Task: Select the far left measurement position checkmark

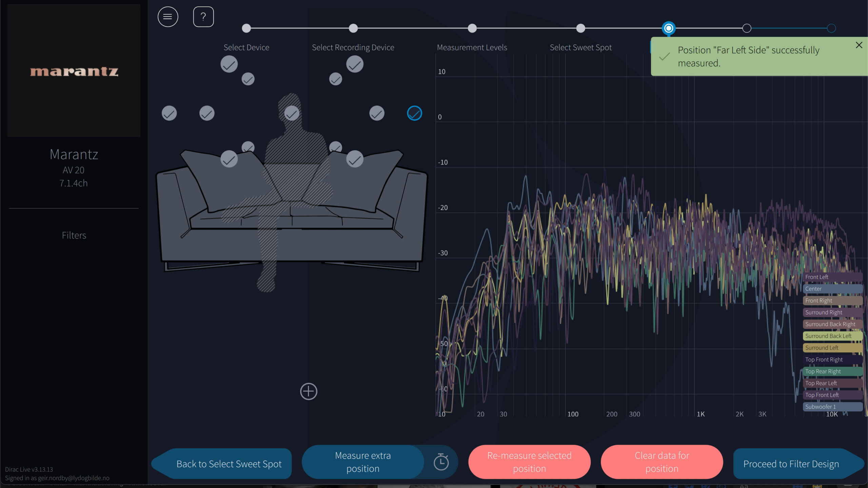Action: pos(169,113)
